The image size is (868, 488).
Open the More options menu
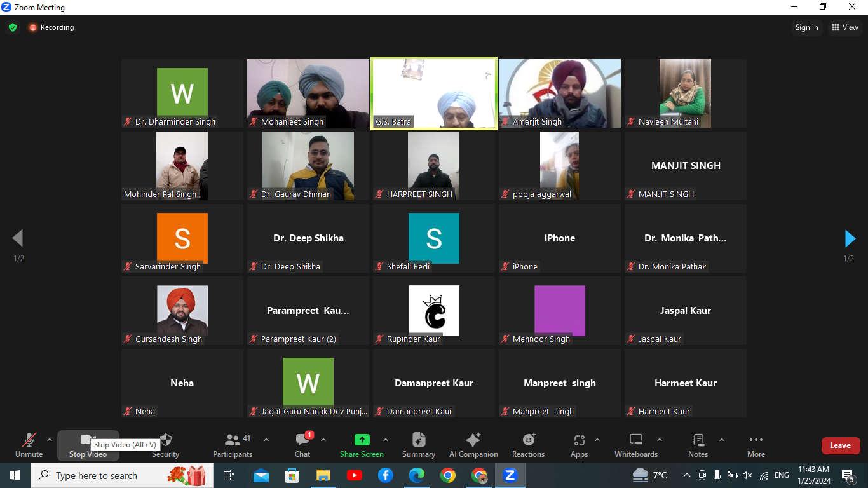click(756, 445)
